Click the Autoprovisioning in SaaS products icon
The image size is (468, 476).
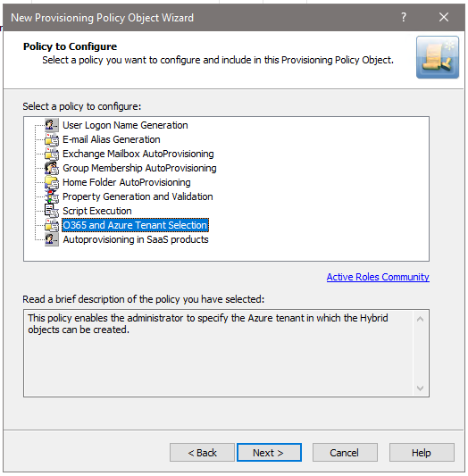click(x=52, y=239)
